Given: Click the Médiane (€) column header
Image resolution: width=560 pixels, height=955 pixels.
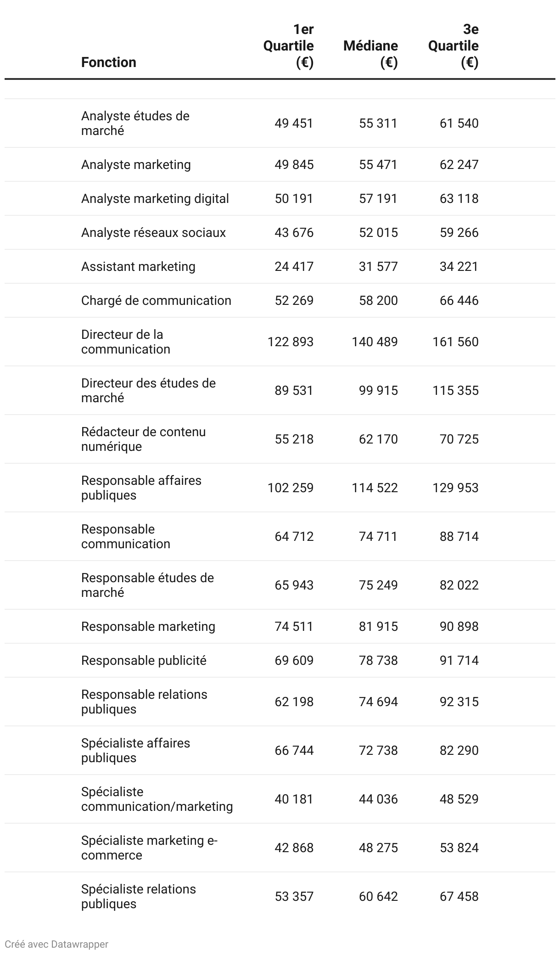Looking at the screenshot, I should pos(370,54).
